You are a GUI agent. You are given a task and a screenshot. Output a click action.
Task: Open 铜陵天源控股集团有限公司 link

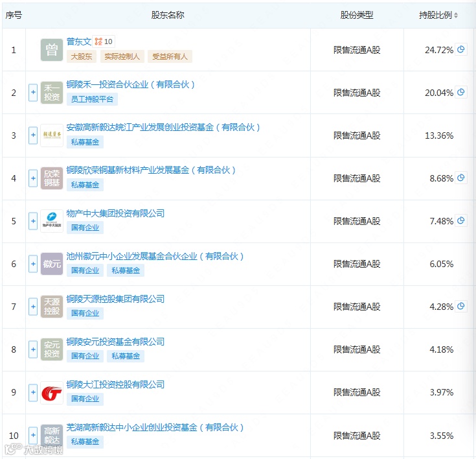point(115,299)
